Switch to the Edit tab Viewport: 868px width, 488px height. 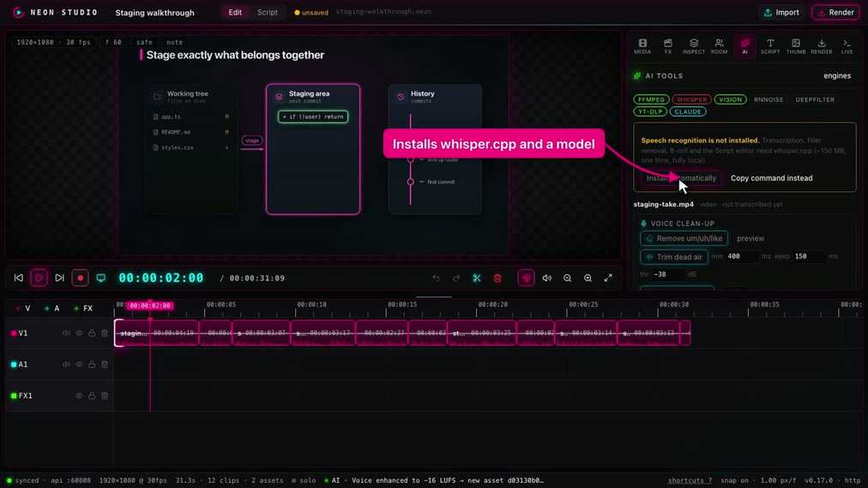[235, 12]
